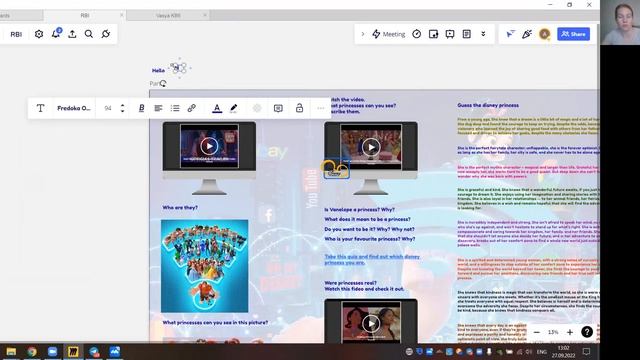Select the selected Disney logo item

(336, 169)
